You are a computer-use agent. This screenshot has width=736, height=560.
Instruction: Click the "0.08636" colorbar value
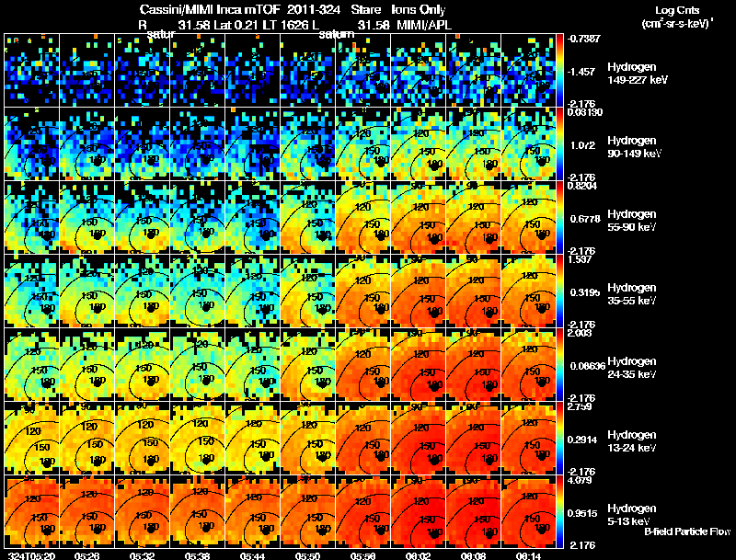click(588, 366)
